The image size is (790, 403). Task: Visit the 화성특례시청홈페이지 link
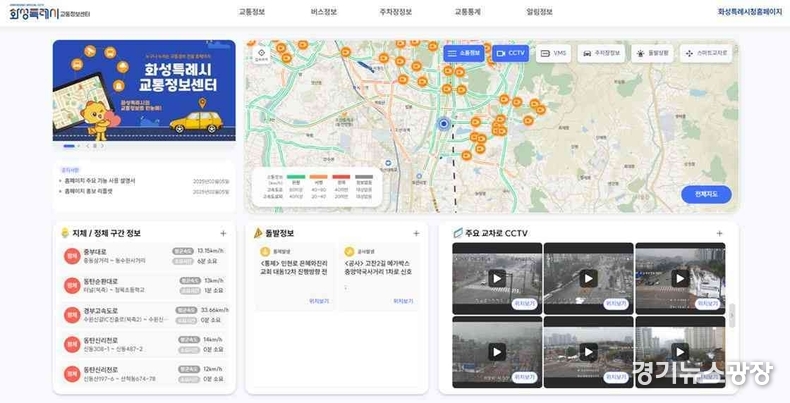(x=750, y=12)
